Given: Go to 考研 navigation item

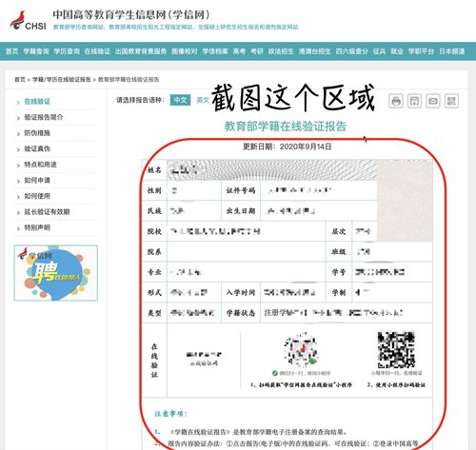Looking at the screenshot, I should [x=257, y=51].
